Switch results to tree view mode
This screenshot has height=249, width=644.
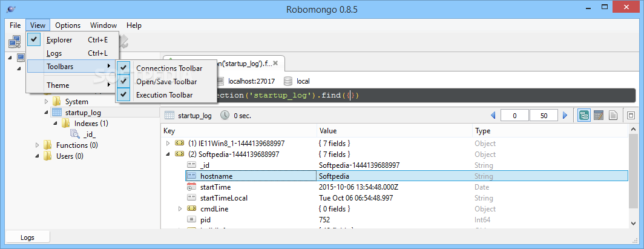pos(584,116)
